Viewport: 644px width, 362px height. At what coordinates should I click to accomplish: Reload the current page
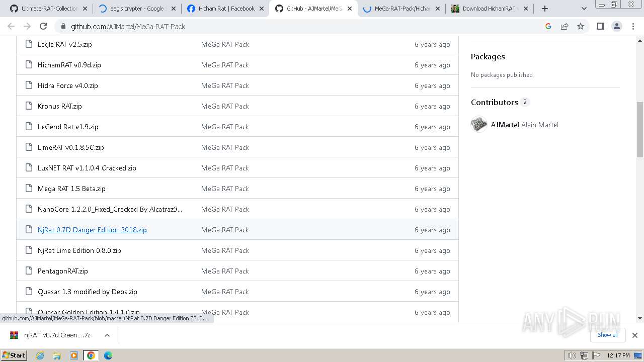click(43, 26)
